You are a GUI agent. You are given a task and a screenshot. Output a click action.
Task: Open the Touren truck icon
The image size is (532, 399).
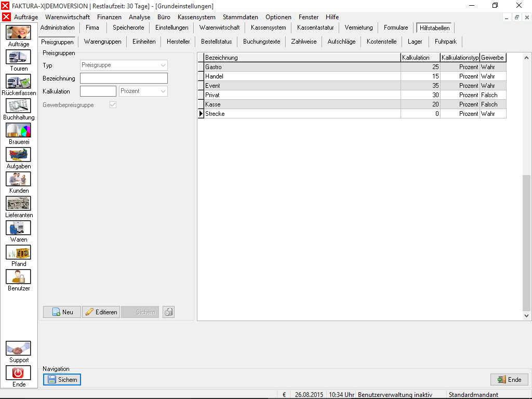18,57
